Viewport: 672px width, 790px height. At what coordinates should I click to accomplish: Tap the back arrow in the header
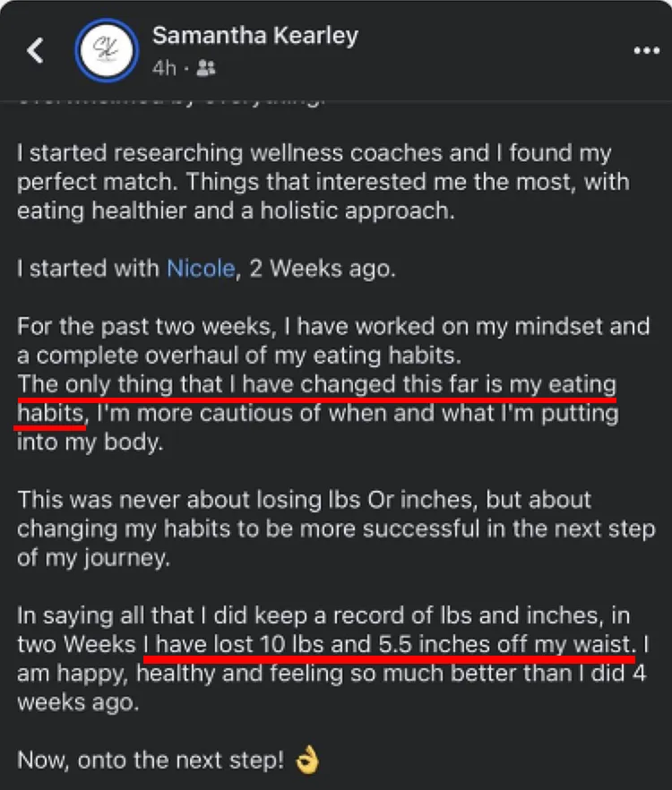coord(35,51)
